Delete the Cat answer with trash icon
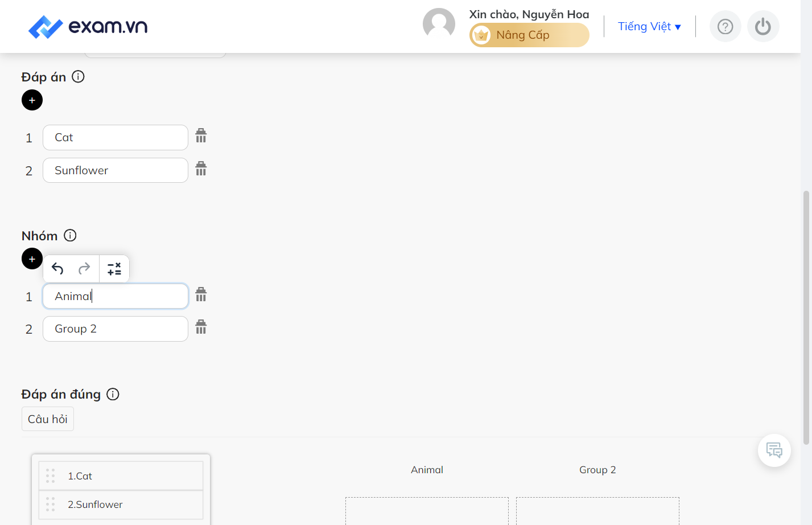Screen dimensions: 812x525 201,136
